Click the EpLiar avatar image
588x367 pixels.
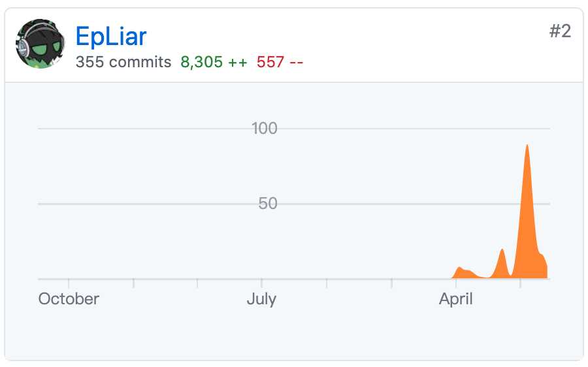point(41,44)
